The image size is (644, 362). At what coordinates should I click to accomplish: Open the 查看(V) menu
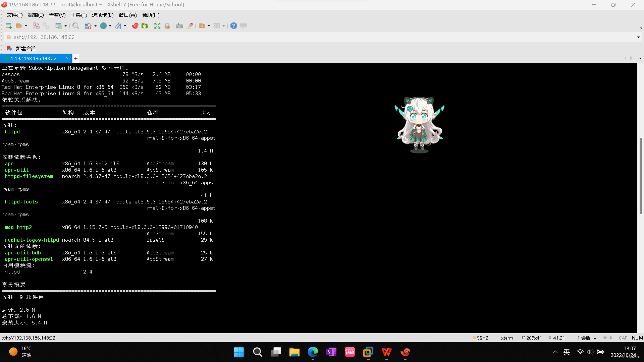coord(57,15)
